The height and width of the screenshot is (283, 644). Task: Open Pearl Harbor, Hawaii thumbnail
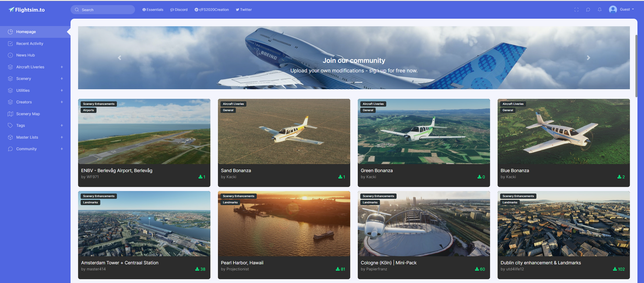284,224
